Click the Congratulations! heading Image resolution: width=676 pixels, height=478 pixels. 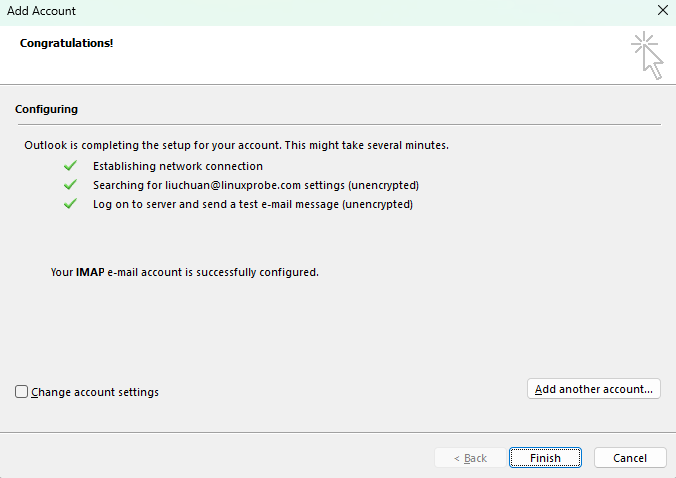click(66, 43)
